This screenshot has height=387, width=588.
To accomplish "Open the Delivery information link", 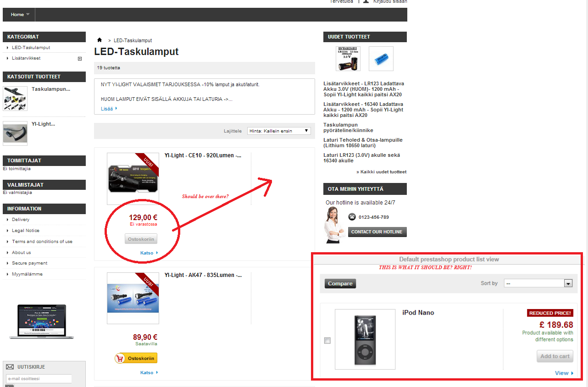I will [x=21, y=220].
